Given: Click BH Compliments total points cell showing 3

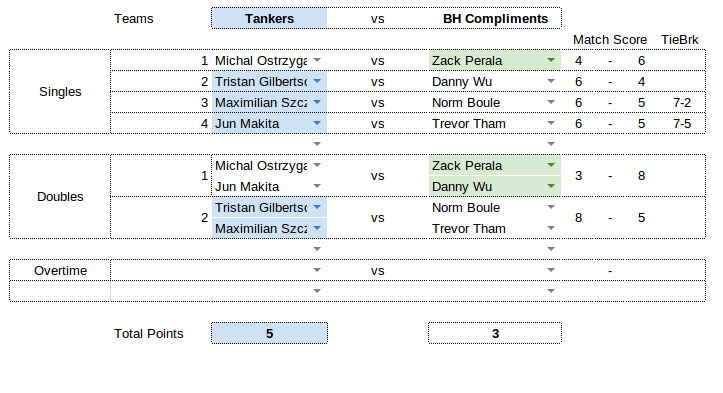Looking at the screenshot, I should [x=495, y=333].
